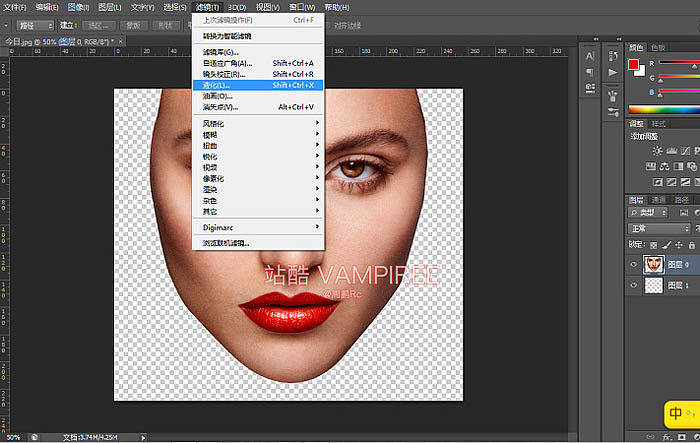
Task: Switch to the 通道 (Channels) tab
Action: tap(658, 200)
